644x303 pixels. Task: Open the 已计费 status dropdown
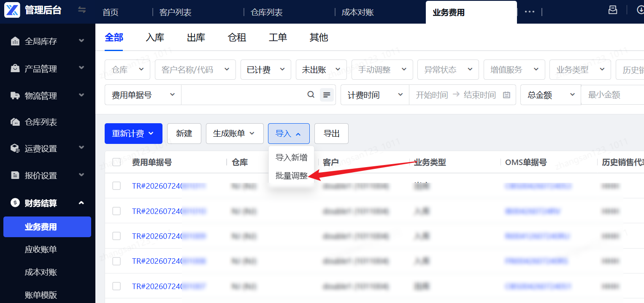point(266,70)
